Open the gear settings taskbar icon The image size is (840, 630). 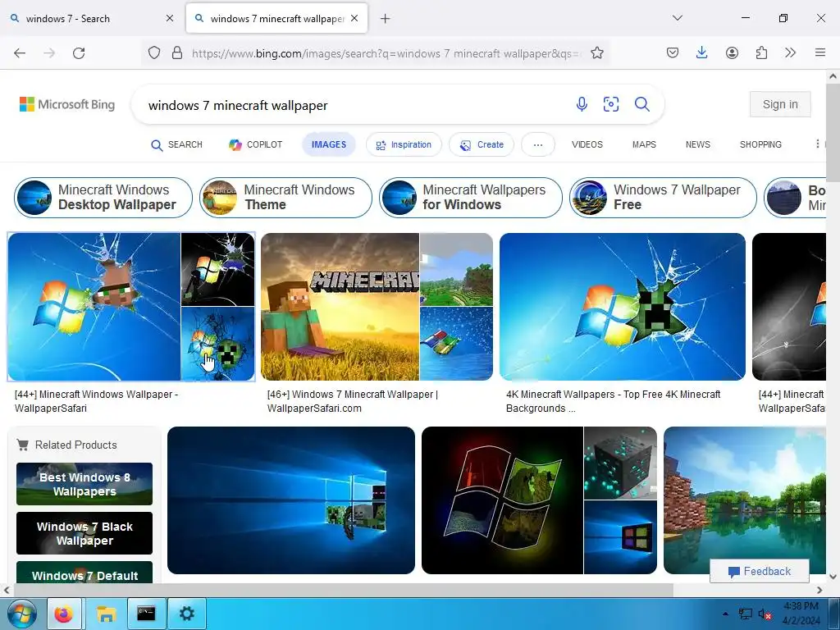pos(186,614)
